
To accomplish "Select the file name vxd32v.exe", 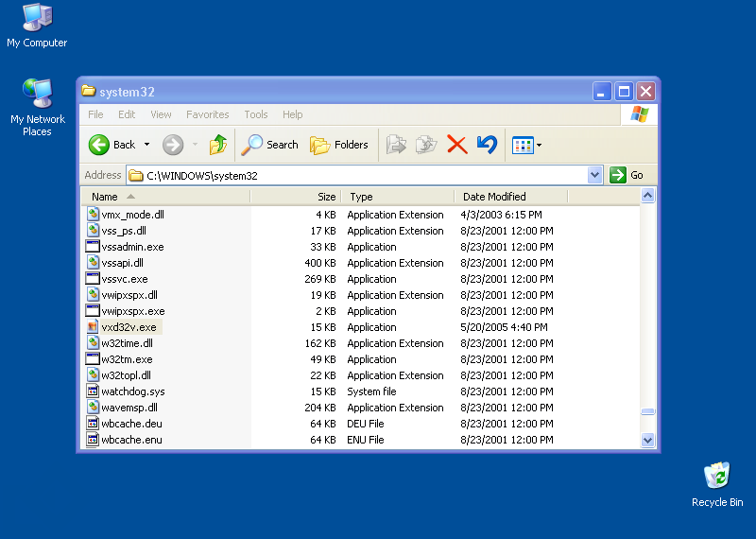I will (x=129, y=327).
